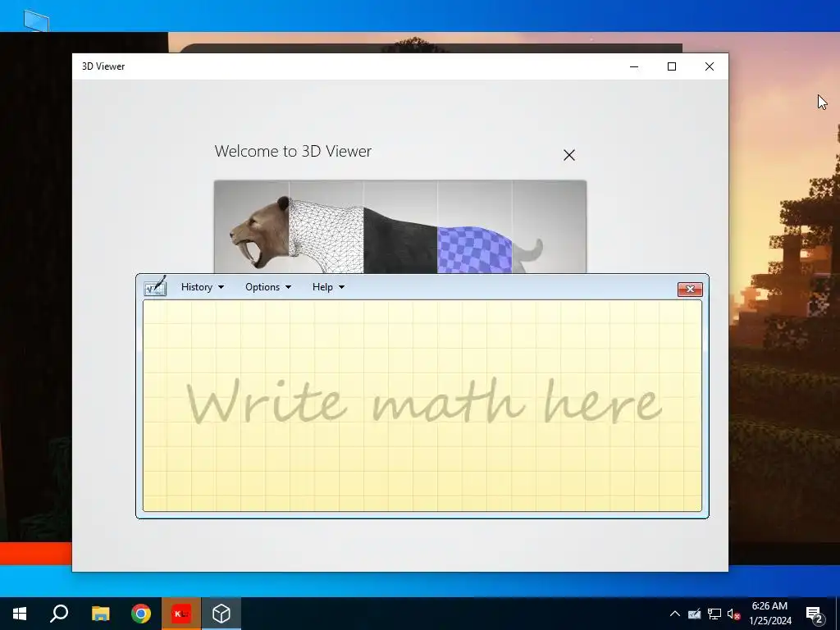Open the Windows Start menu
840x630 pixels.
(x=20, y=614)
